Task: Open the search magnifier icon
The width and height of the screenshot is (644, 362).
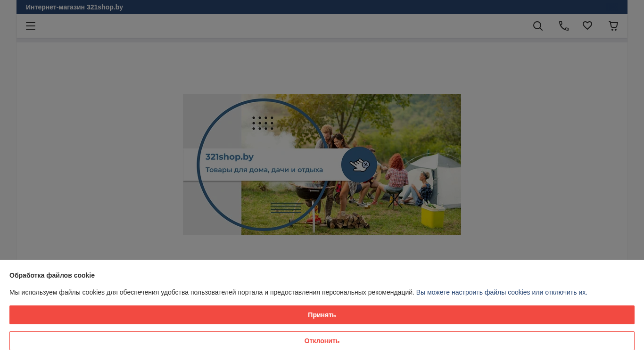Action: [x=538, y=26]
